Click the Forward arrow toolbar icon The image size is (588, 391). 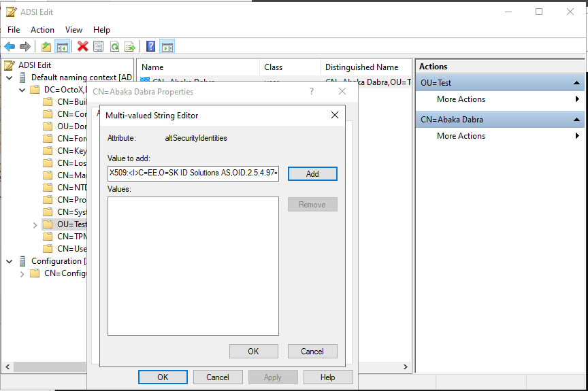[24, 46]
